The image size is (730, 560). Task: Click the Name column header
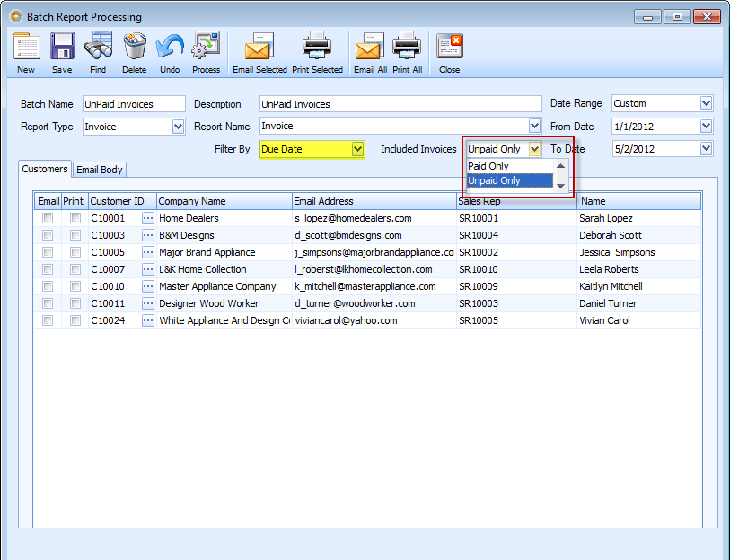point(638,201)
